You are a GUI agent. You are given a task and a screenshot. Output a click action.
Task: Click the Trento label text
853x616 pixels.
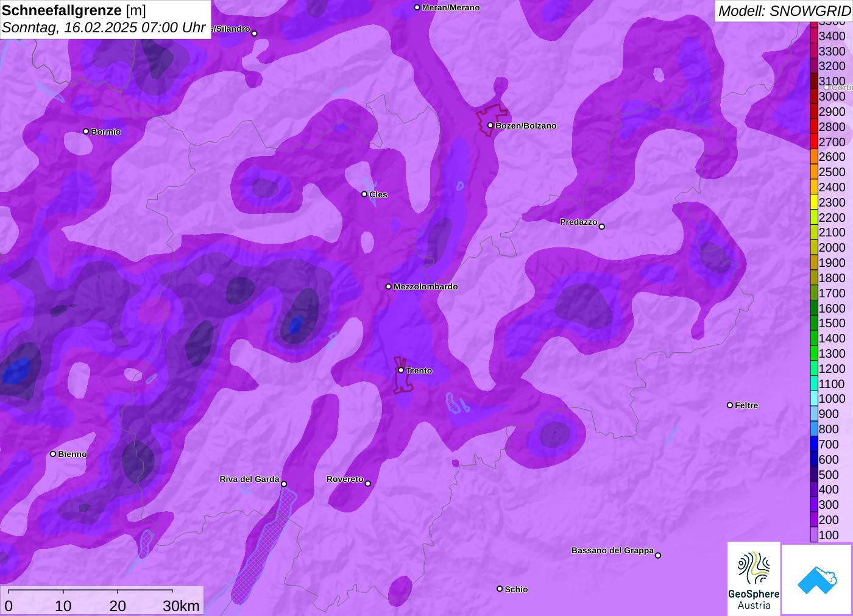pos(419,370)
